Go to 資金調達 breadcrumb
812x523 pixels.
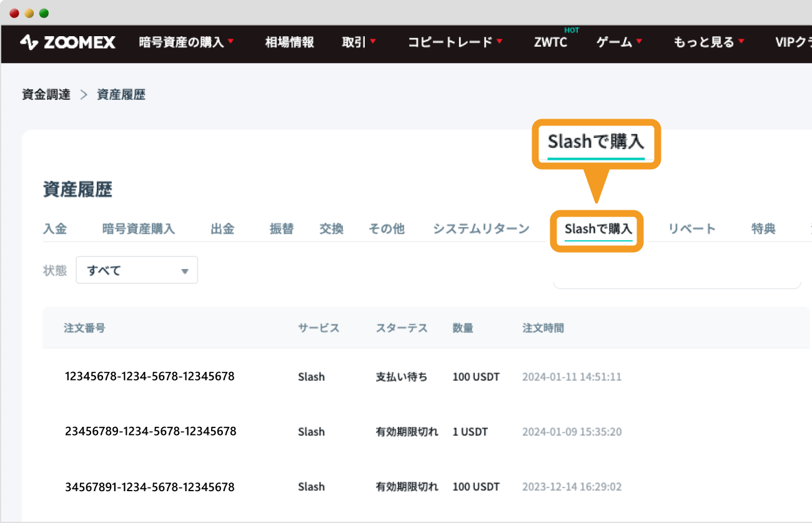(x=46, y=95)
